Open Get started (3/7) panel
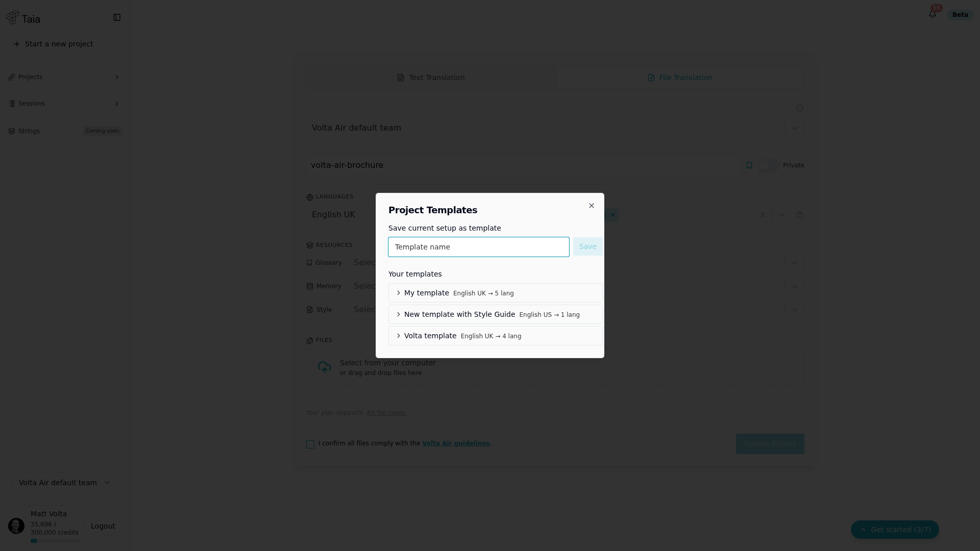The image size is (980, 551). [x=895, y=530]
